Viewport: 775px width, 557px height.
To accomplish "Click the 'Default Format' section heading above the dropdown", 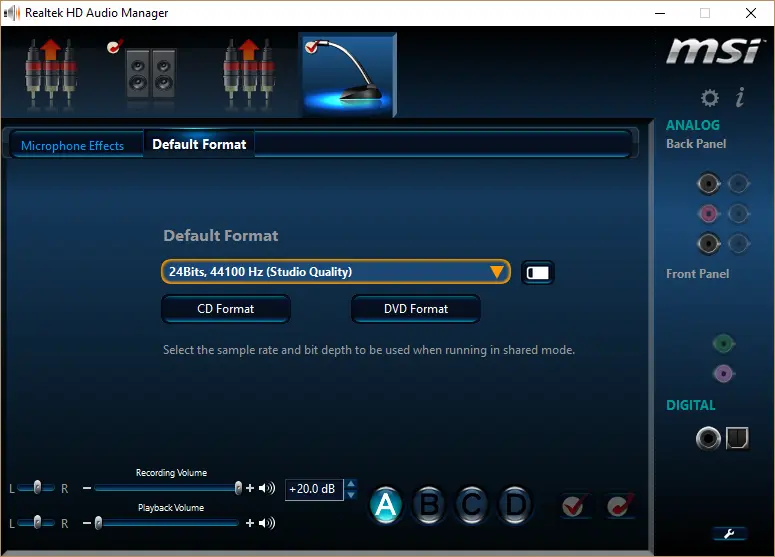I will tap(220, 236).
